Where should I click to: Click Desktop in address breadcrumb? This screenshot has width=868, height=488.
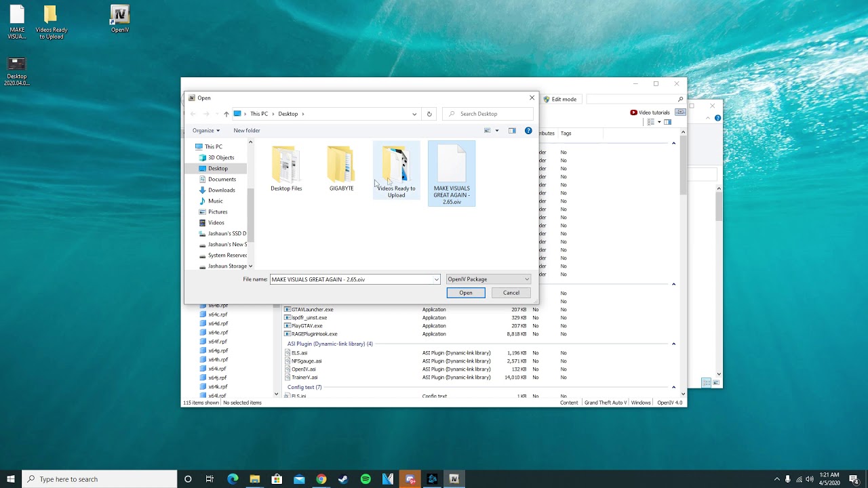click(x=288, y=114)
